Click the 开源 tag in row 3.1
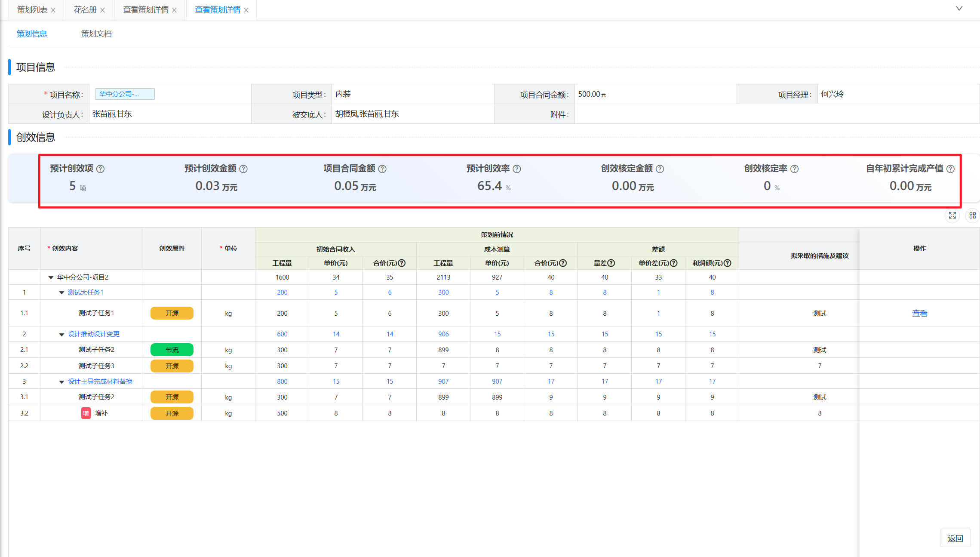Image resolution: width=980 pixels, height=557 pixels. [x=172, y=397]
